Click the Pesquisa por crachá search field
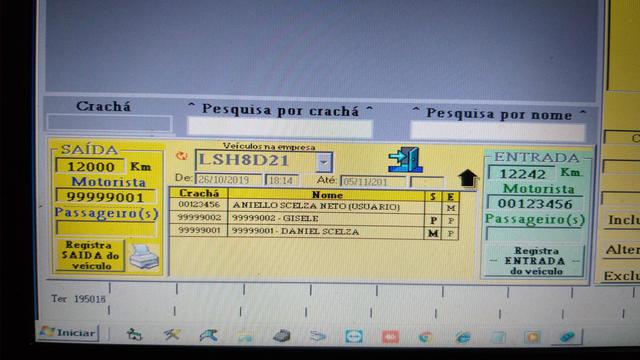 click(280, 127)
